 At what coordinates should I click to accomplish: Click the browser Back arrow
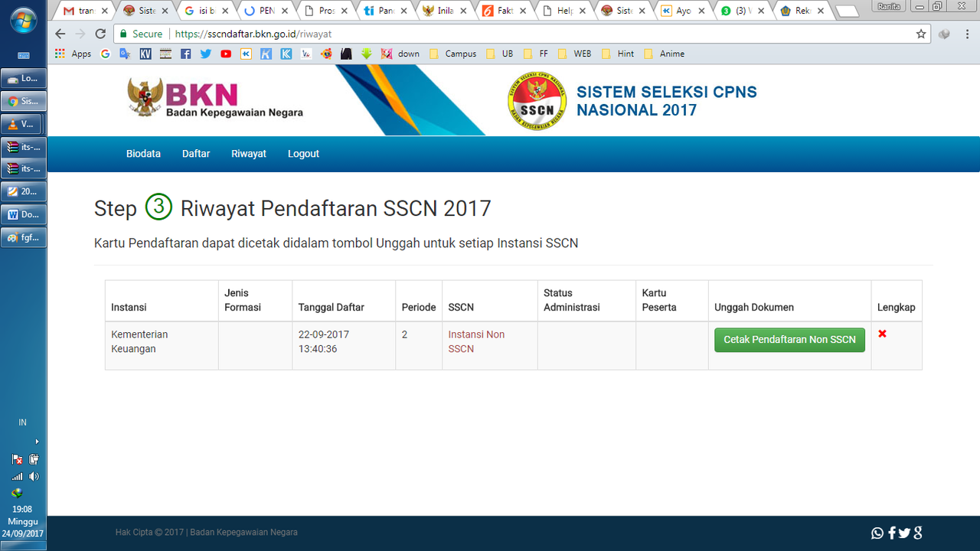(x=60, y=34)
